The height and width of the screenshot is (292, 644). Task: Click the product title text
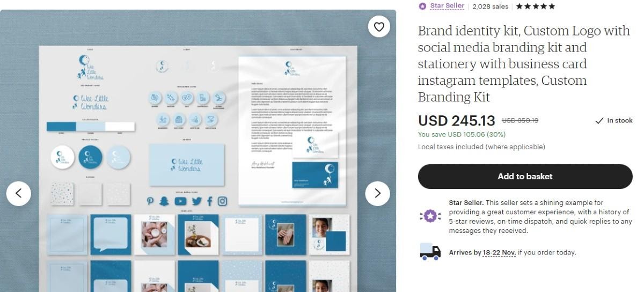[524, 64]
